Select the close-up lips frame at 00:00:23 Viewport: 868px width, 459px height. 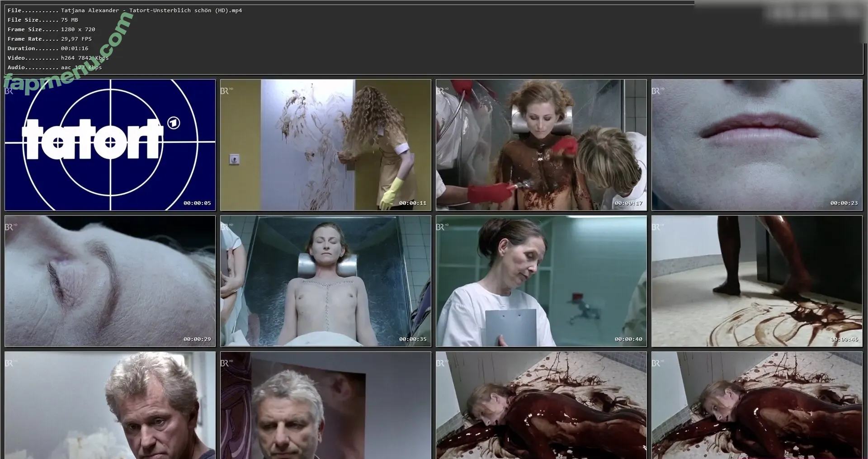click(x=757, y=145)
